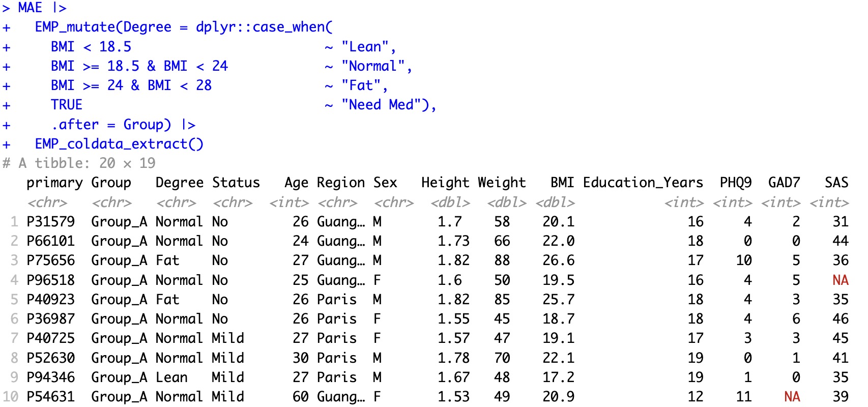This screenshot has width=868, height=407.
Task: Click the Height value 1.78
Action: point(453,358)
